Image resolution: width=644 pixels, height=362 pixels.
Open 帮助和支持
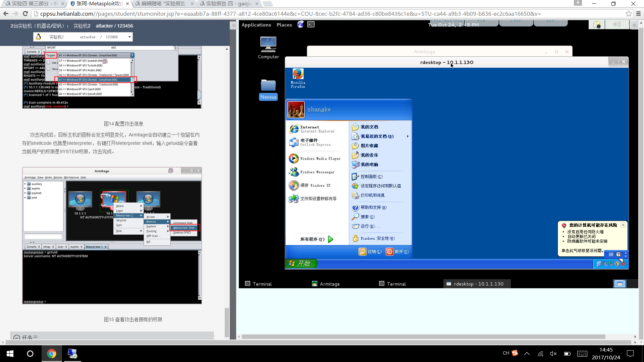point(369,207)
